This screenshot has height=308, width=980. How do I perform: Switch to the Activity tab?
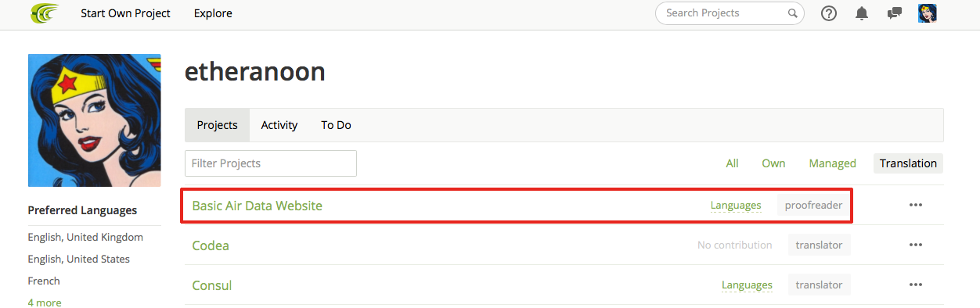tap(279, 125)
